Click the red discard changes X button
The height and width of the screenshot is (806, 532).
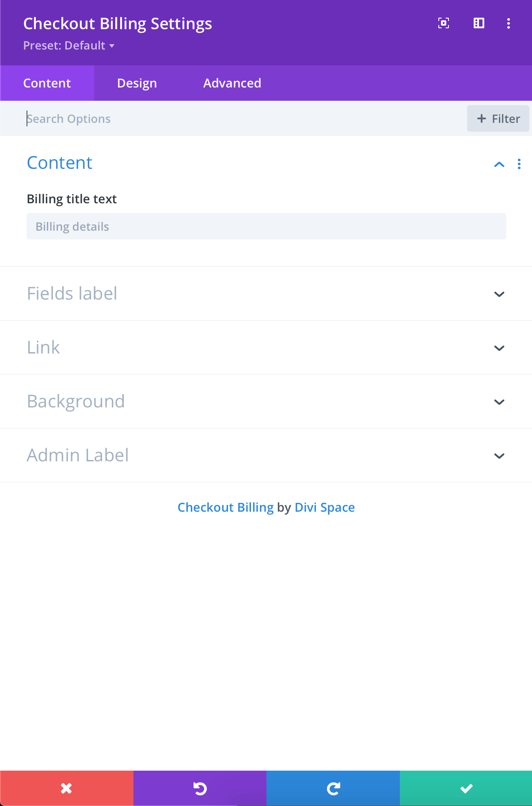coord(67,788)
